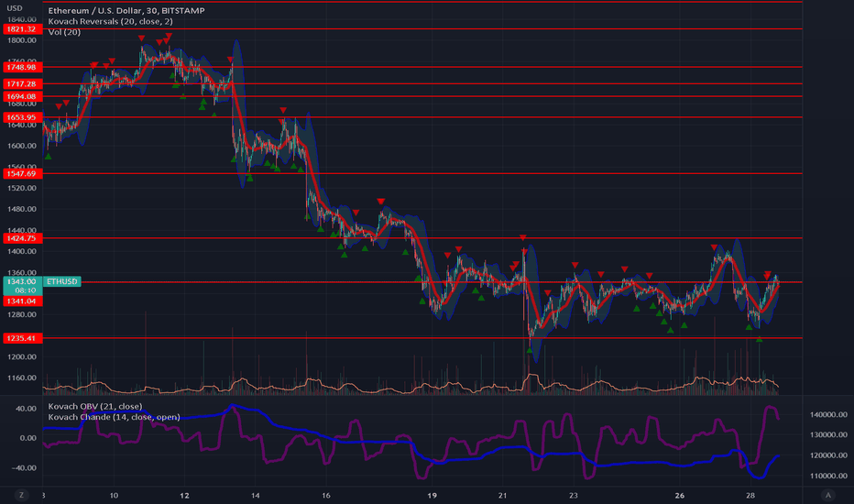
Task: Select the Kovach Chande (14, close, open) legend
Action: 114,417
